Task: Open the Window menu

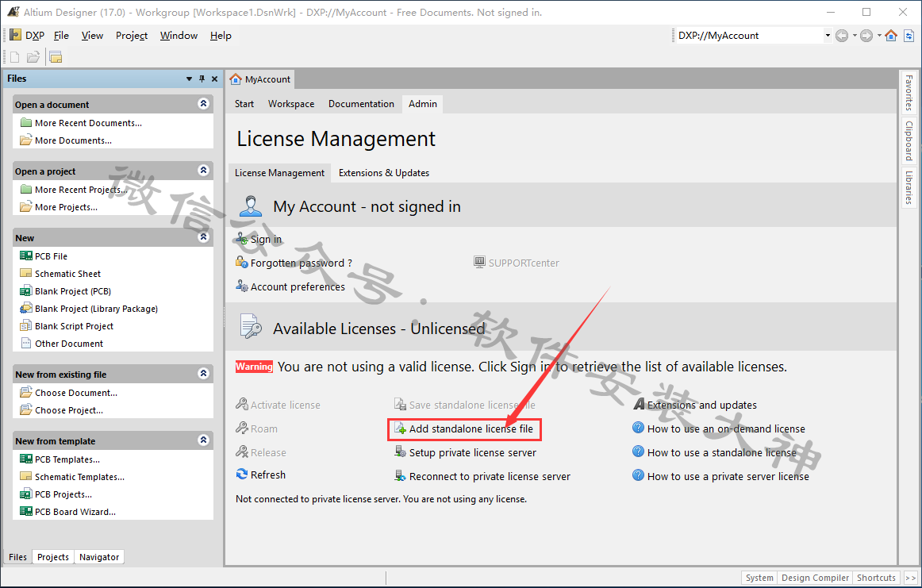Action: coord(179,35)
